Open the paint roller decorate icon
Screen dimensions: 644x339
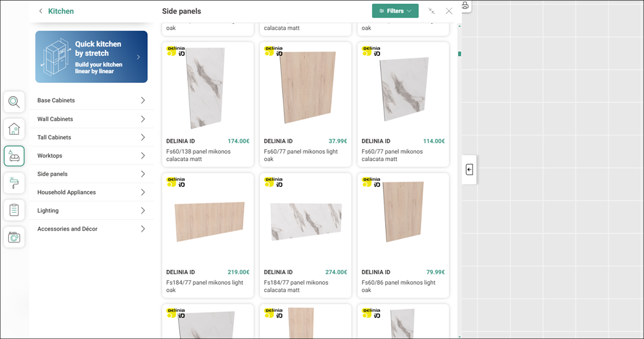(14, 183)
